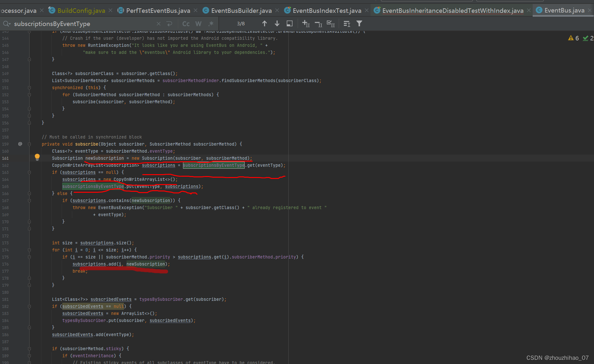Close the EventBusIndexTest.java tab

coord(367,11)
